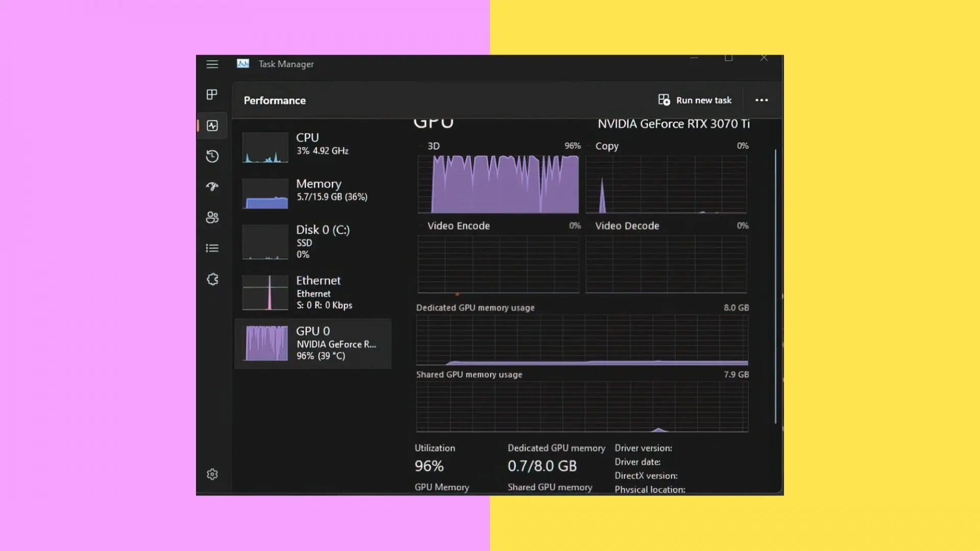Click the 0.7/8.0 GB dedicated memory value
The width and height of the screenshot is (980, 551).
coord(542,466)
